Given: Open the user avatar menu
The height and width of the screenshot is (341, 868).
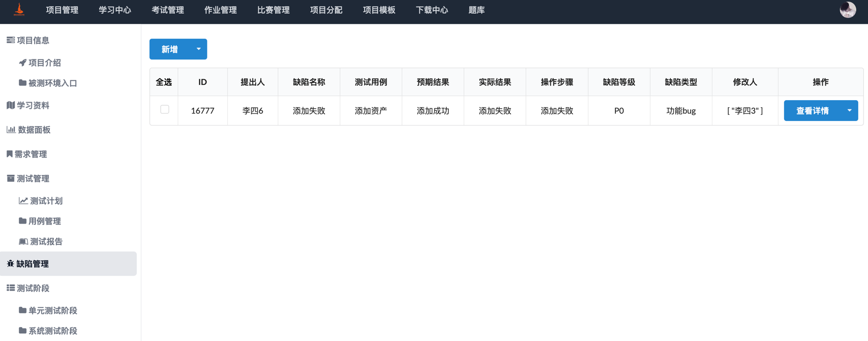Looking at the screenshot, I should (x=848, y=10).
